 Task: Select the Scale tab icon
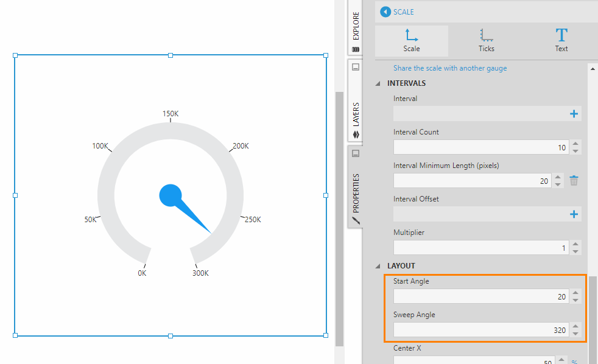tap(411, 35)
